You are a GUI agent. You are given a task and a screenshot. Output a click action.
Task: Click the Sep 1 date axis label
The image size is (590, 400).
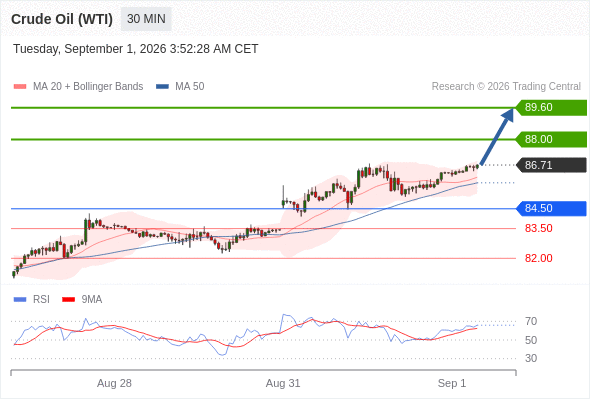[452, 383]
